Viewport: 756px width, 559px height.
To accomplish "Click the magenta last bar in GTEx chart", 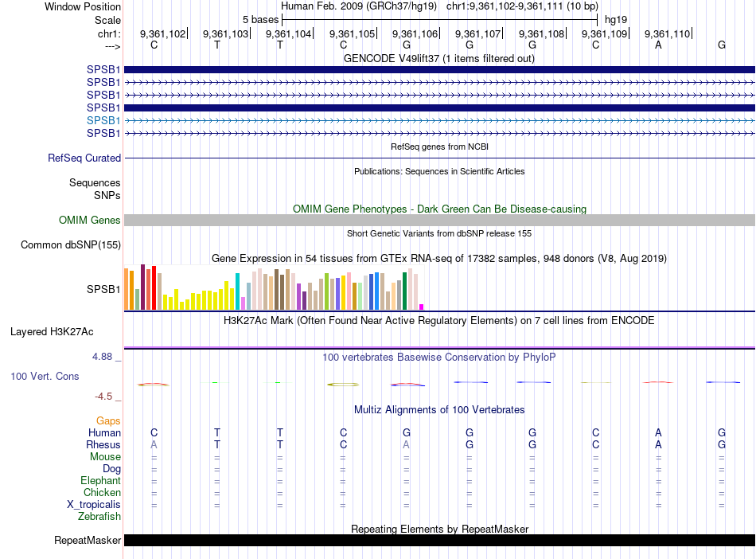I will click(x=422, y=307).
